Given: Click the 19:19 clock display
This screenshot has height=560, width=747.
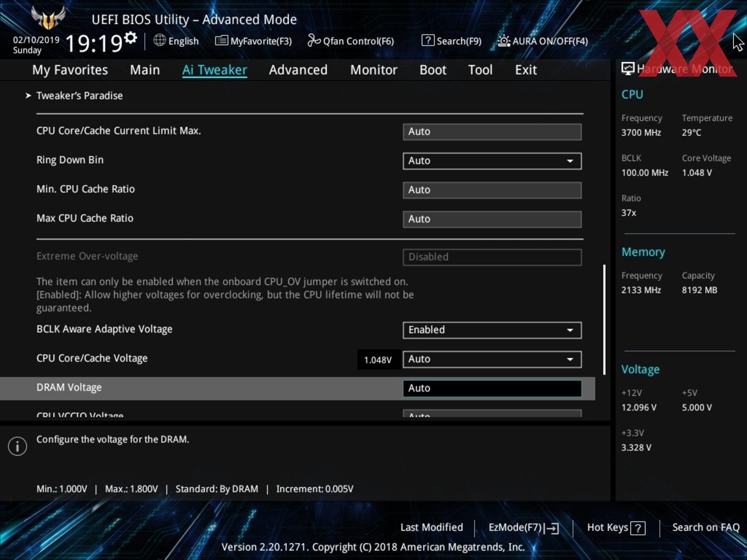Looking at the screenshot, I should 93,43.
